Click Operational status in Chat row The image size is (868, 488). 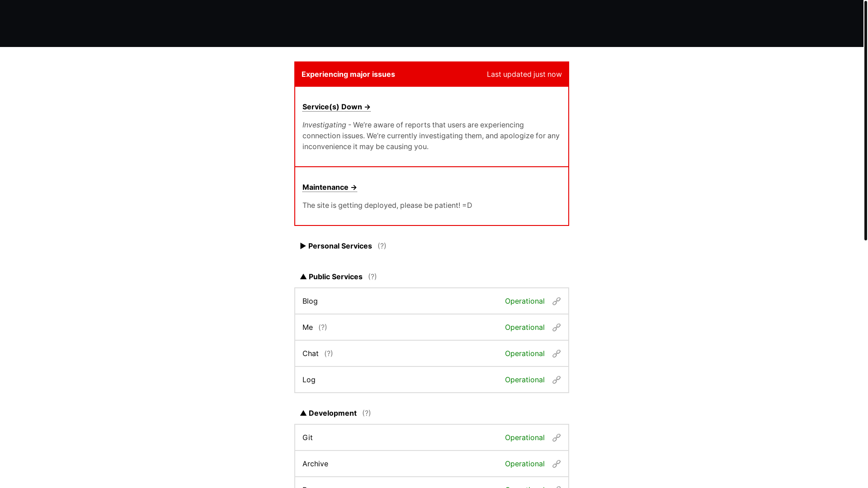coord(524,353)
